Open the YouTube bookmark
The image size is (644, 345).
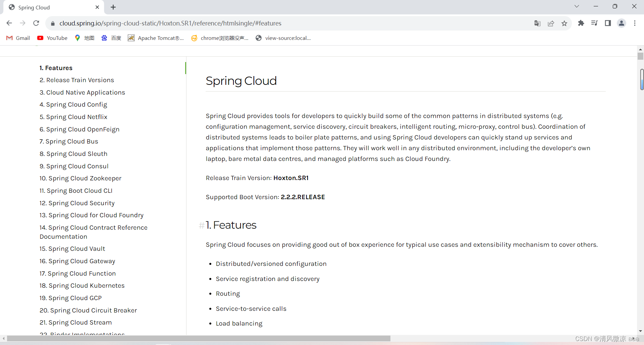[52, 38]
